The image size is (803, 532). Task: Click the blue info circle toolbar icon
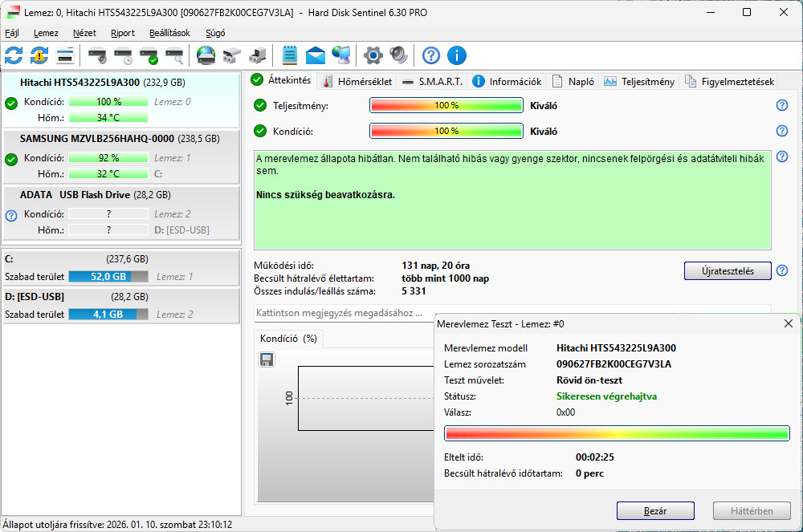[457, 55]
